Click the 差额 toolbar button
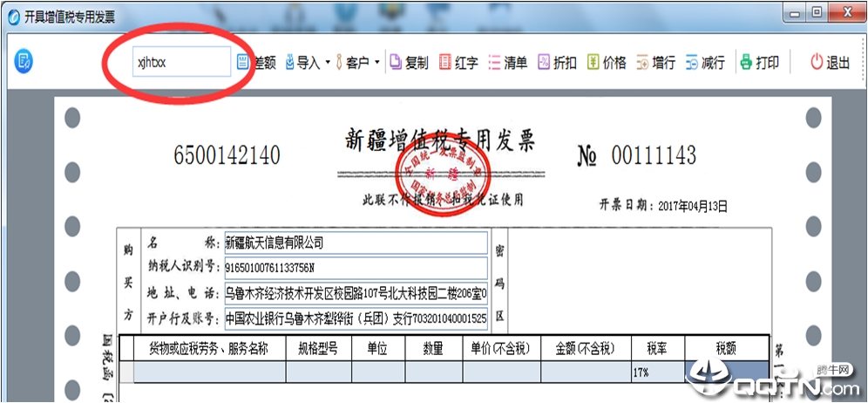The image size is (868, 403). click(256, 62)
